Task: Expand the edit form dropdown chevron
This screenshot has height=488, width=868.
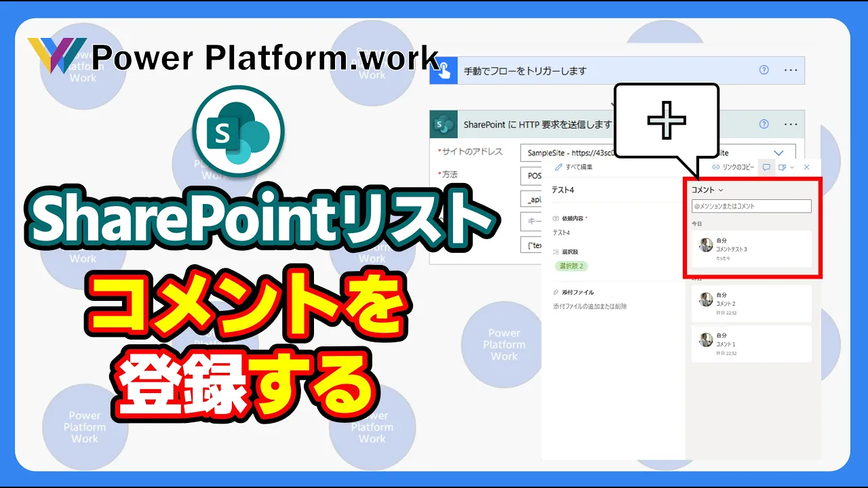Action: pos(792,167)
